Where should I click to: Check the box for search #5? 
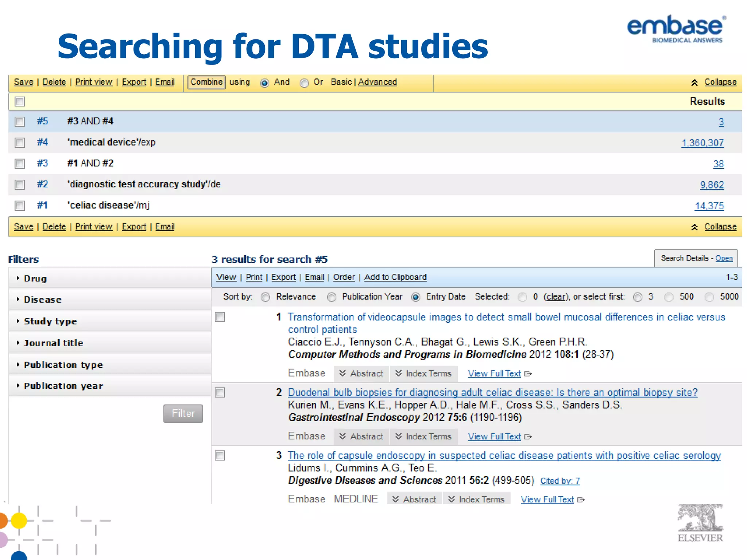coord(20,121)
